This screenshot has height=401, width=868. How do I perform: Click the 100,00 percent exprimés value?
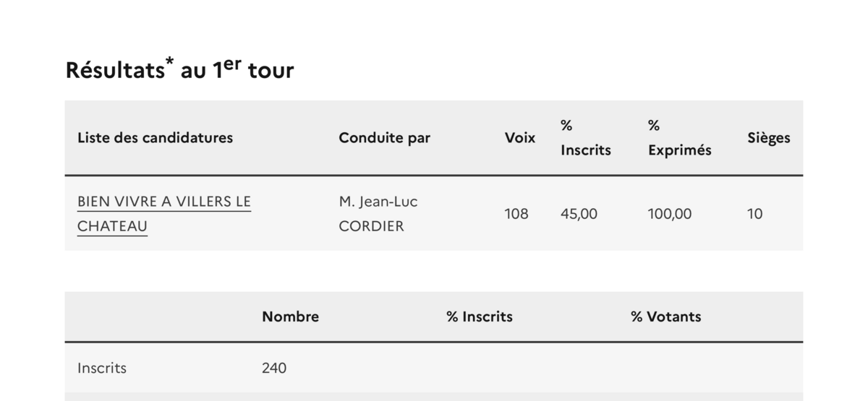tap(669, 214)
